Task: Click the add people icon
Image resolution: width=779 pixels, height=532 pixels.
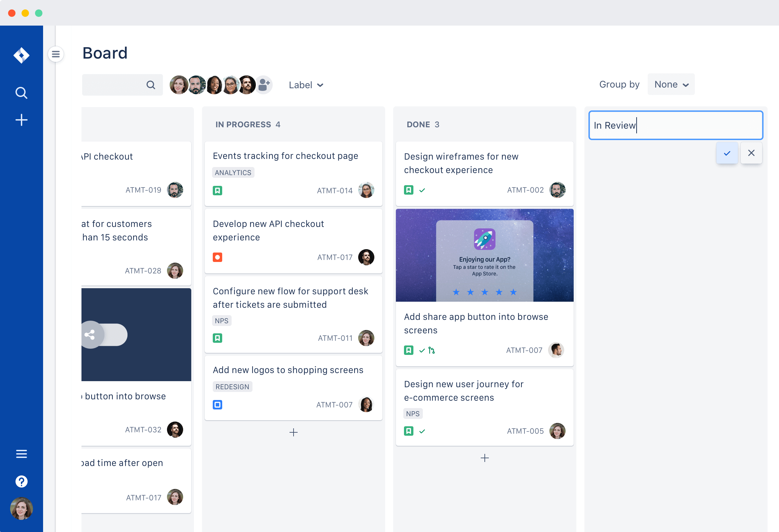Action: [265, 85]
